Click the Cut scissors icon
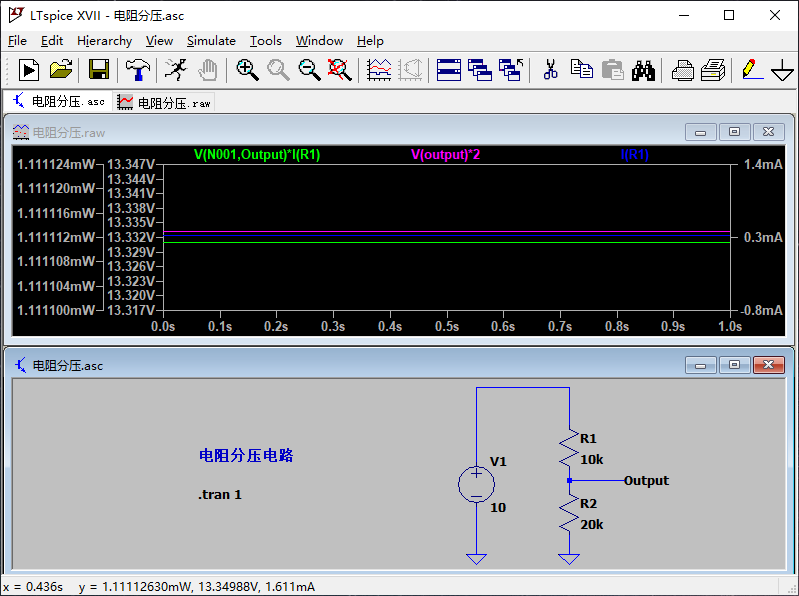Viewport: 799px width, 596px height. 550,69
